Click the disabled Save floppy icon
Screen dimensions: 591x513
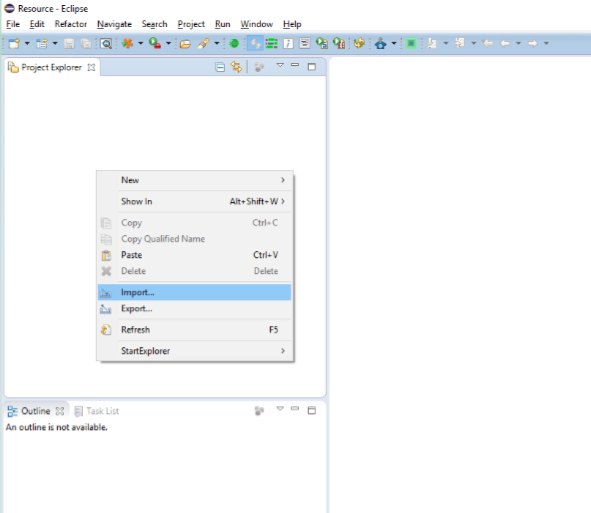(x=69, y=44)
